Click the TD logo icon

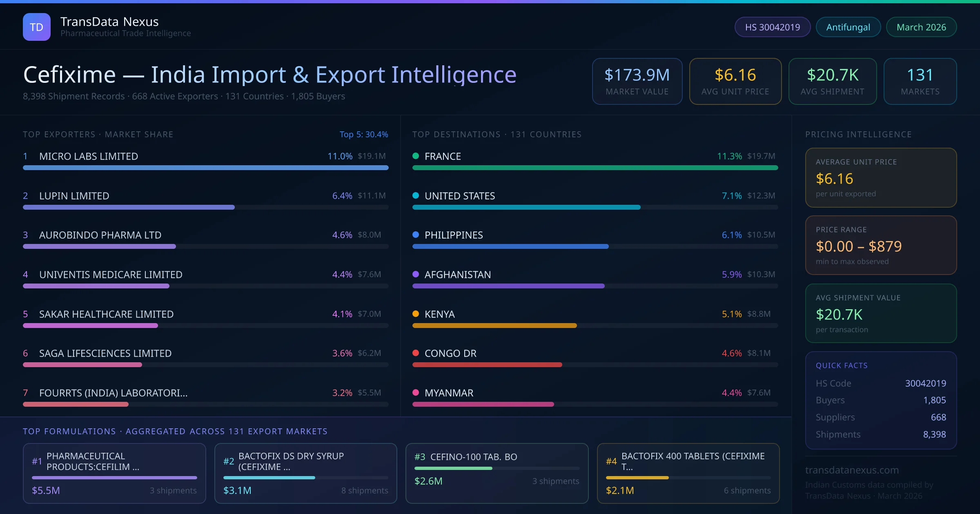tap(37, 27)
